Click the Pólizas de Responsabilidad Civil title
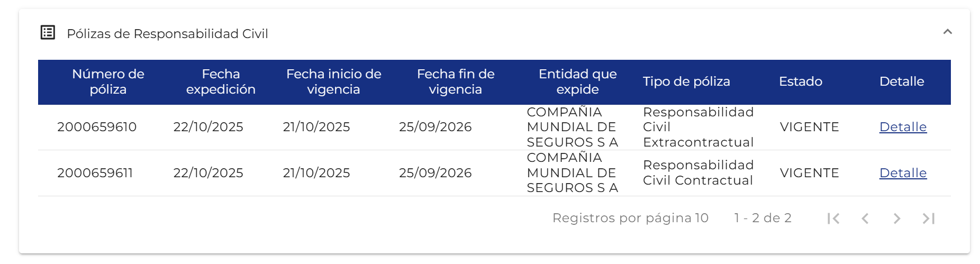This screenshot has width=980, height=264. 167,34
